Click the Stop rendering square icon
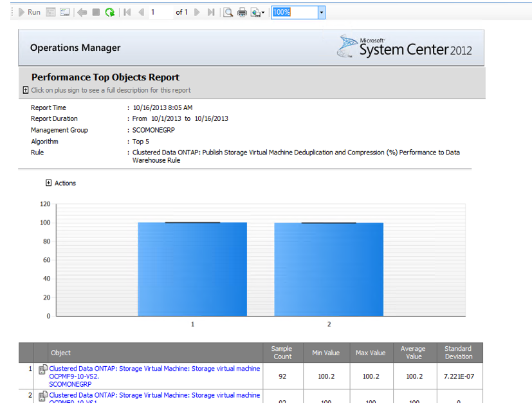This screenshot has width=532, height=408. tap(96, 12)
